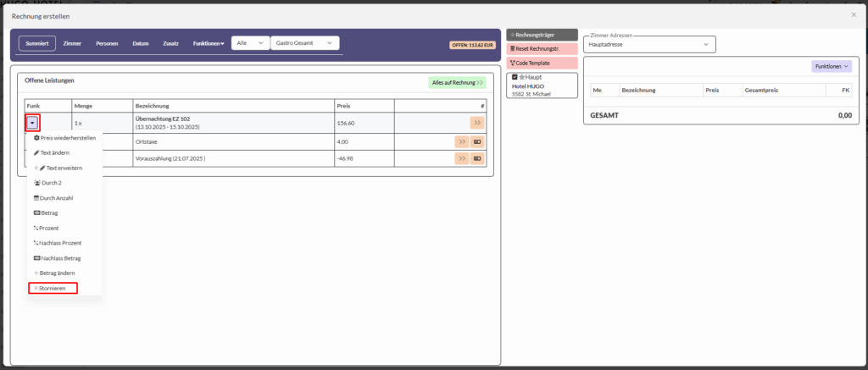Image resolution: width=868 pixels, height=370 pixels.
Task: Close the Rechnung erstellen dialog
Action: [853, 15]
